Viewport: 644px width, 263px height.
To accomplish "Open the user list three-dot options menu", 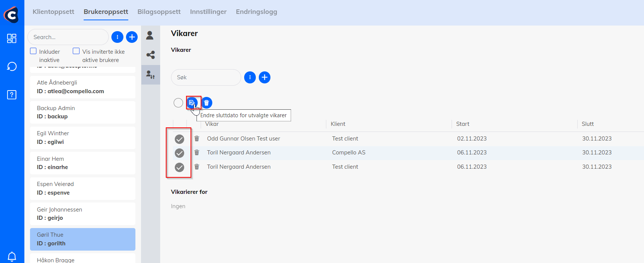I will tap(117, 37).
